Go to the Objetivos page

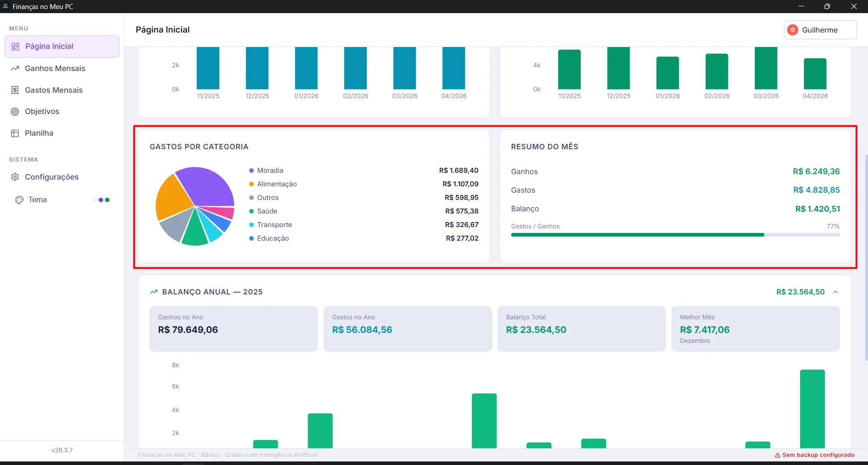click(x=42, y=112)
